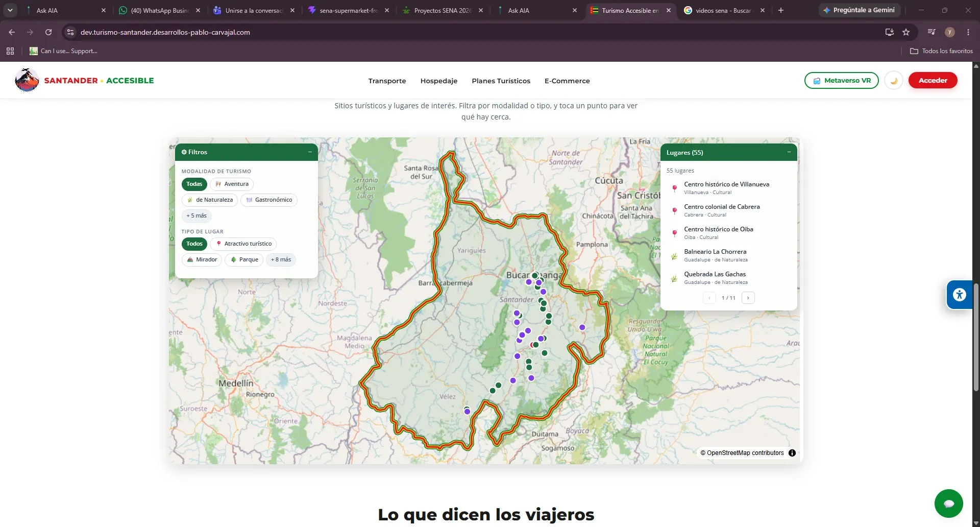Image resolution: width=980 pixels, height=527 pixels.
Task: Click pin icon beside Centro histórico de Villanueva
Action: pos(674,188)
